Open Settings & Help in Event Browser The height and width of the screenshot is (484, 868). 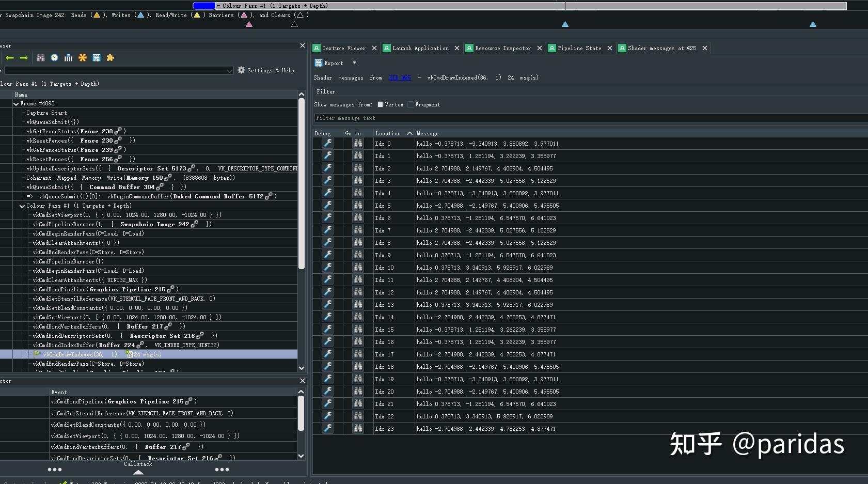tap(266, 70)
